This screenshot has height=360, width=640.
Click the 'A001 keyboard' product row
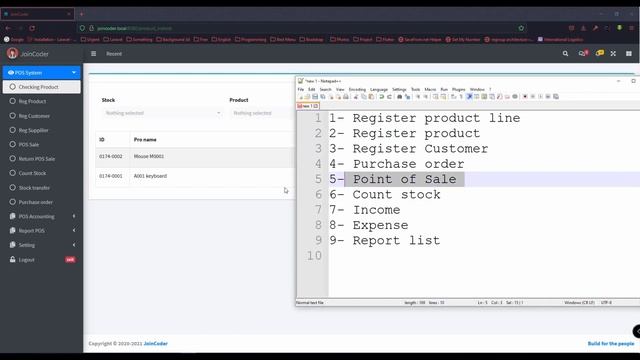tap(195, 176)
